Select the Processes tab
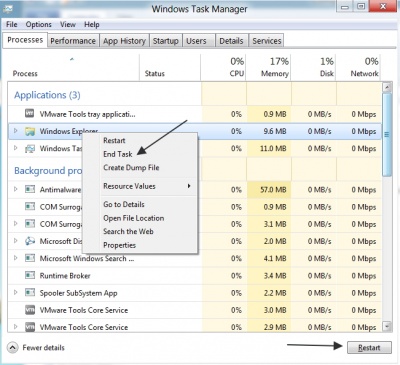This screenshot has width=400, height=365. (25, 40)
